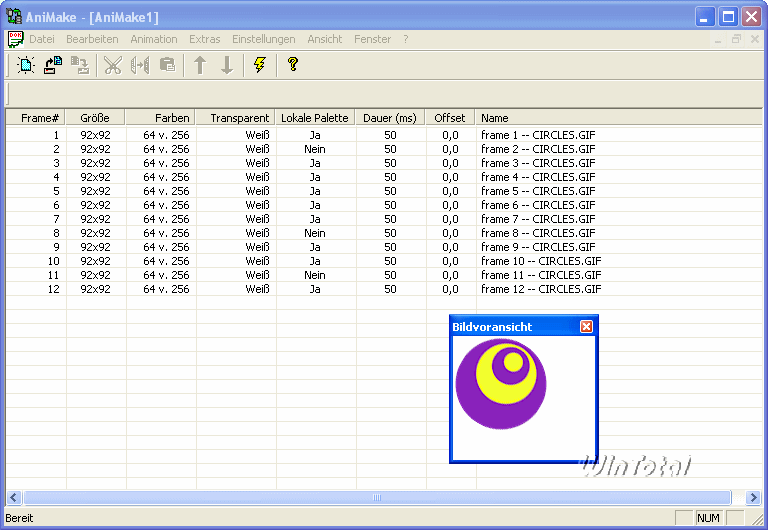Click the AniMake document icon in menu bar
The width and height of the screenshot is (768, 530).
[15, 39]
